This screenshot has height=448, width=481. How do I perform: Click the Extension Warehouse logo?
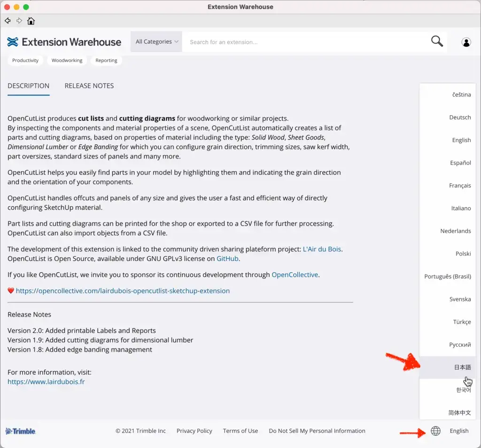tap(64, 42)
